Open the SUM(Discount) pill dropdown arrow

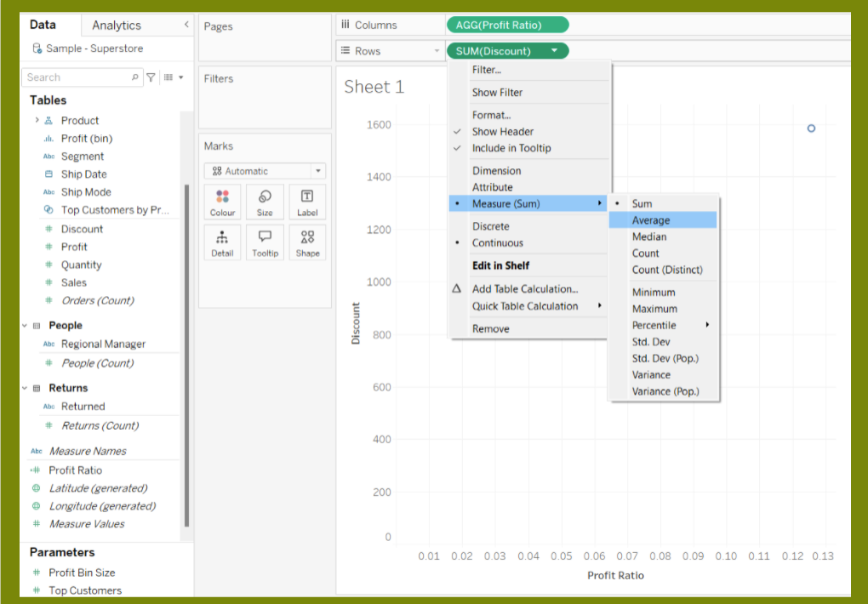(x=554, y=51)
